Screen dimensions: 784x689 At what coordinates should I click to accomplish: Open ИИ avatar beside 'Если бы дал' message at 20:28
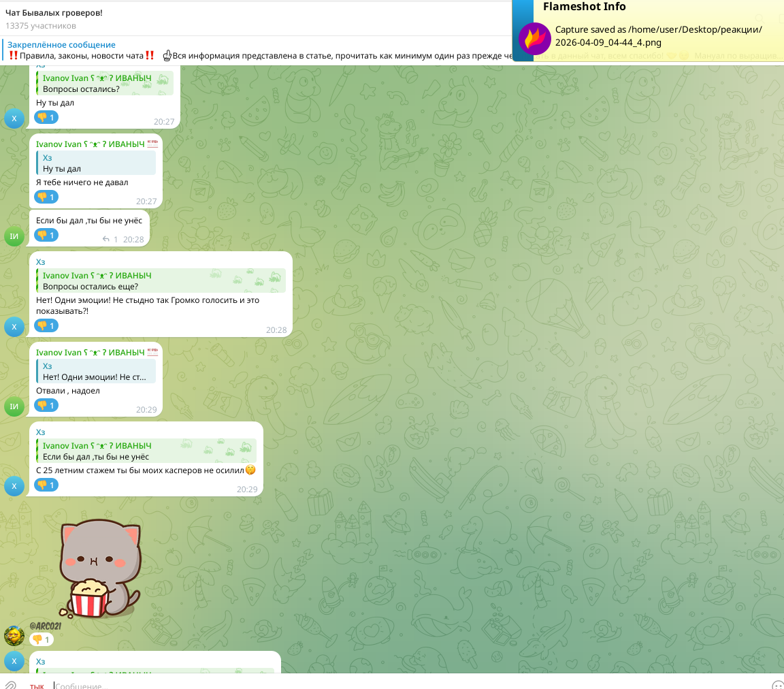click(x=14, y=236)
